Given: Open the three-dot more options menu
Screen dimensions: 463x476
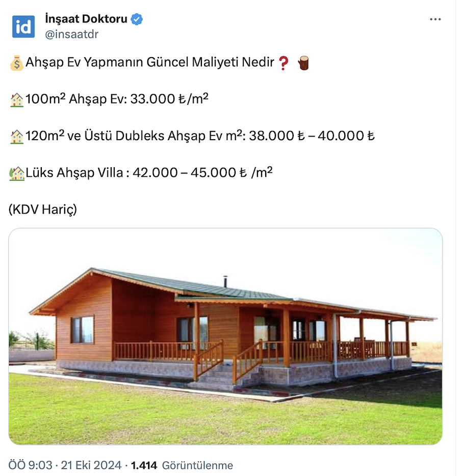Looking at the screenshot, I should pos(435,20).
